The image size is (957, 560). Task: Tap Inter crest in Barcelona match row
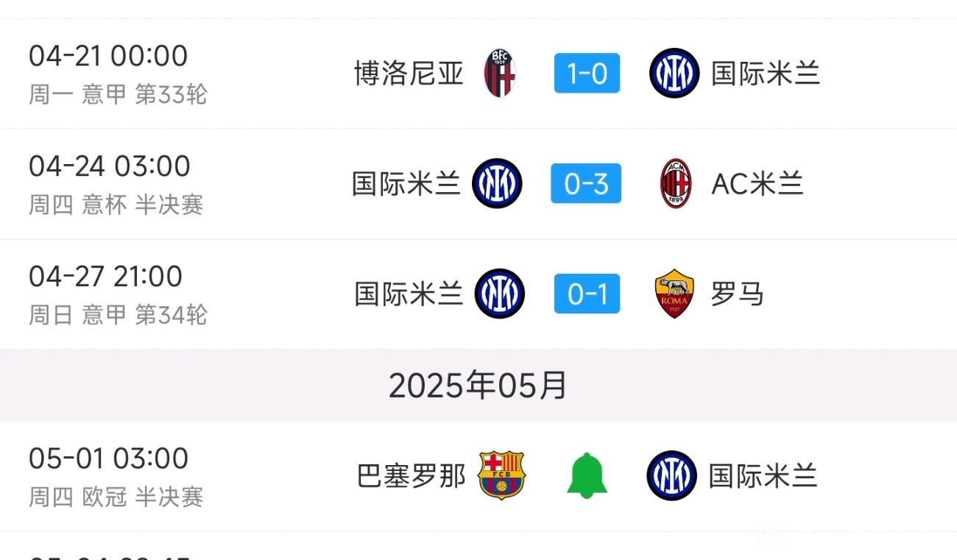pos(672,475)
